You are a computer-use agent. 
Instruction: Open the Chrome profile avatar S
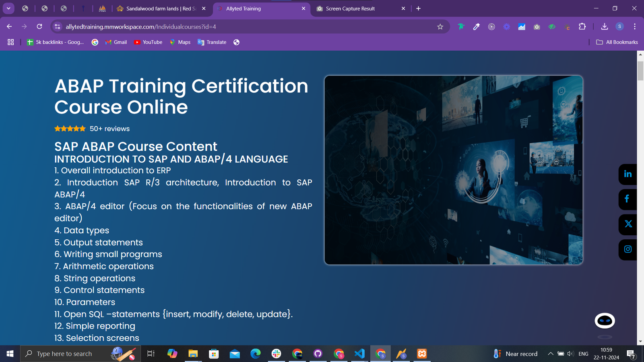point(619,27)
